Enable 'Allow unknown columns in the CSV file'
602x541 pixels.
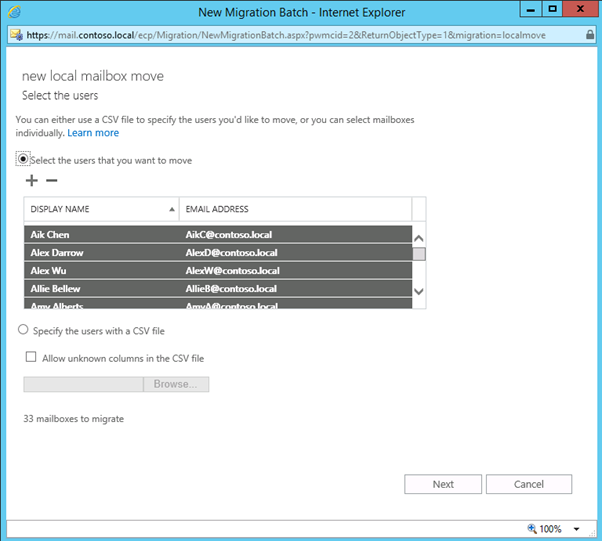(31, 357)
